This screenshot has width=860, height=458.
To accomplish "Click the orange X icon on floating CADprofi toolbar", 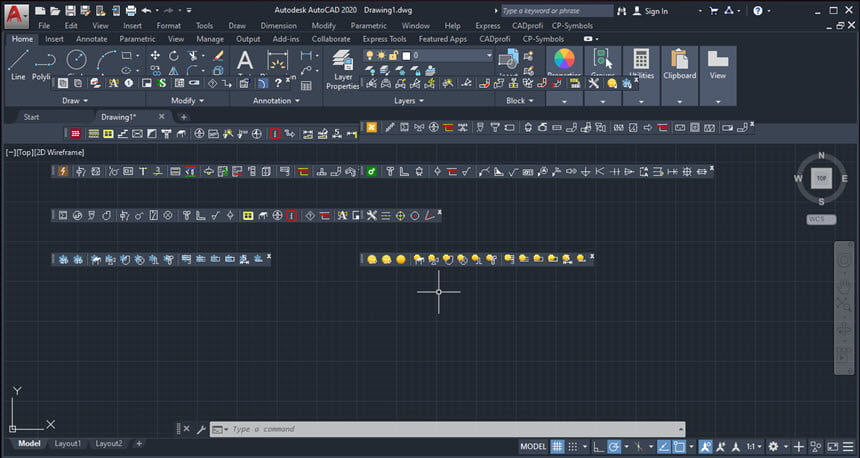I will coord(372,127).
